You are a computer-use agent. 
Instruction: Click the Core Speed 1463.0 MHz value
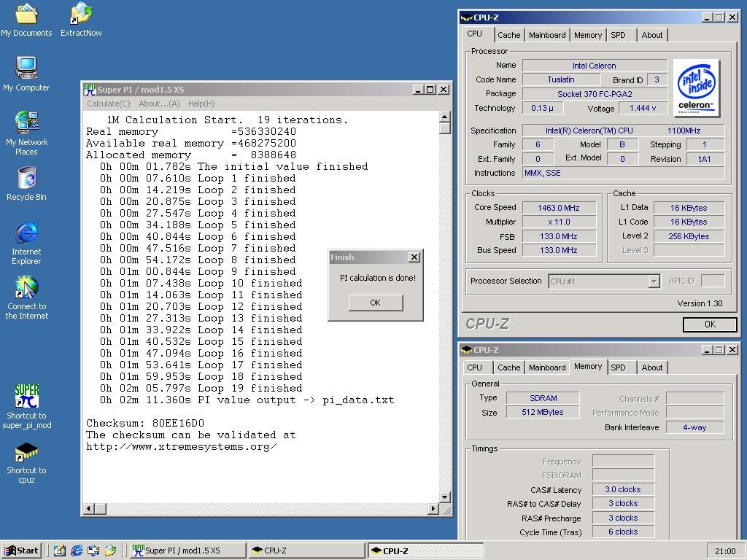click(559, 208)
